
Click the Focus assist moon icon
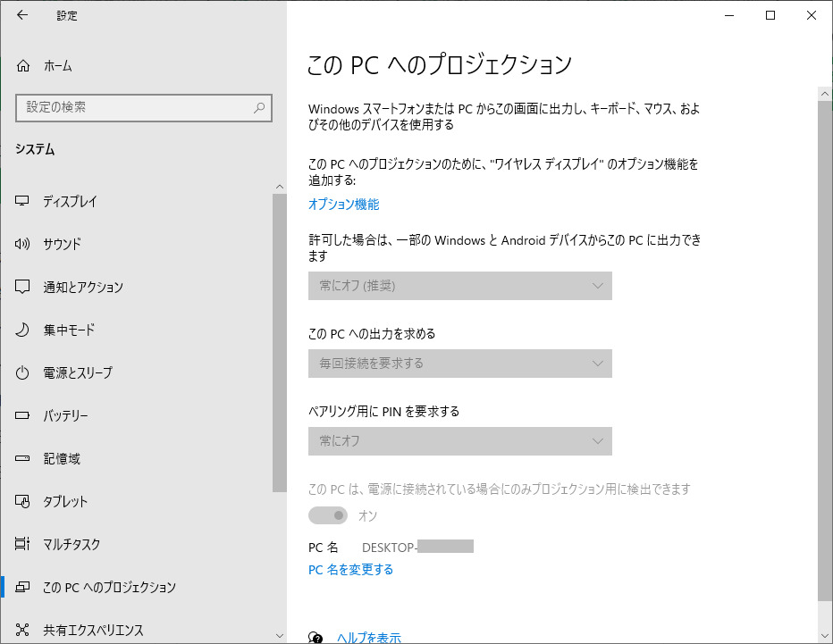tap(23, 330)
